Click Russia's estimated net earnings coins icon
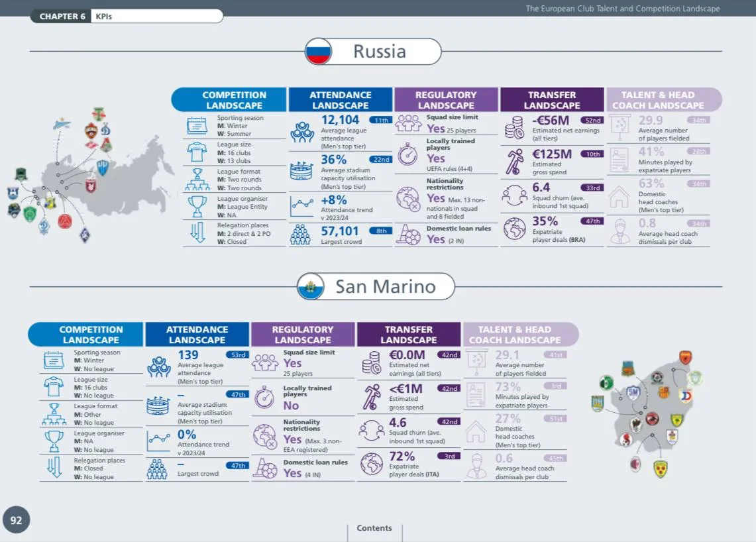 (514, 127)
